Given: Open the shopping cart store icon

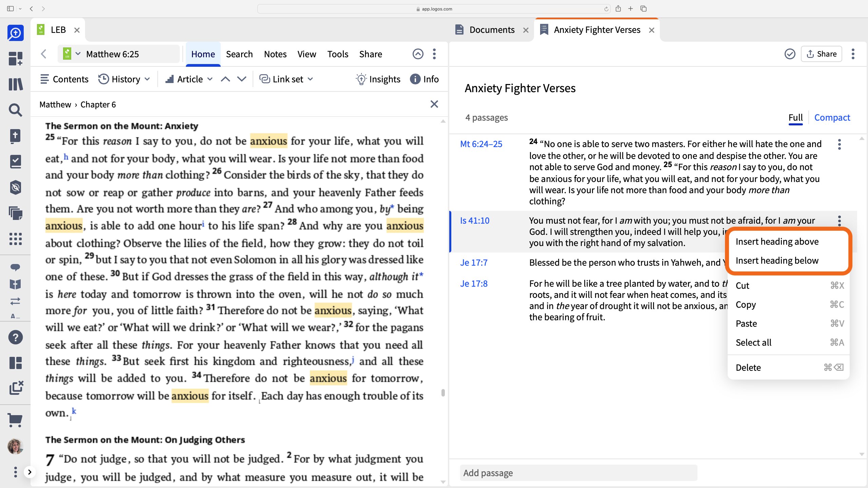Looking at the screenshot, I should (x=15, y=421).
